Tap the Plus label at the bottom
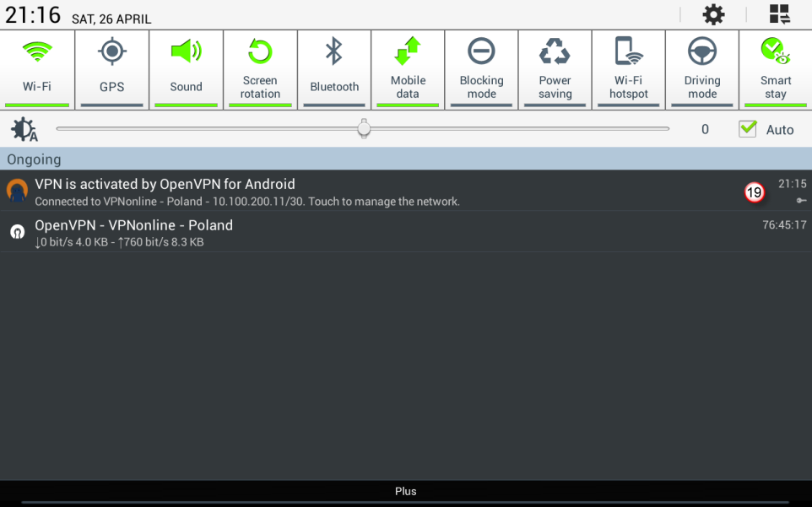The height and width of the screenshot is (507, 812). tap(405, 491)
